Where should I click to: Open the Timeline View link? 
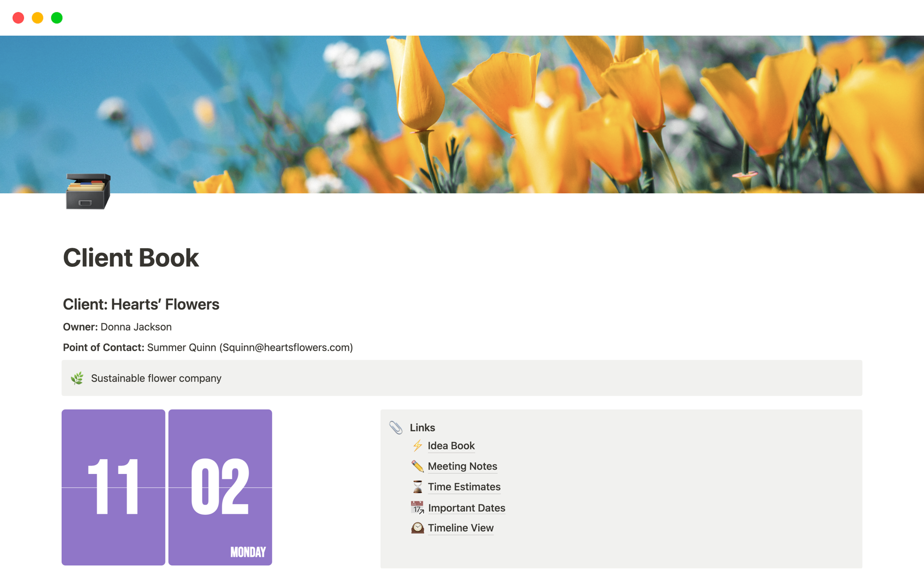tap(460, 527)
